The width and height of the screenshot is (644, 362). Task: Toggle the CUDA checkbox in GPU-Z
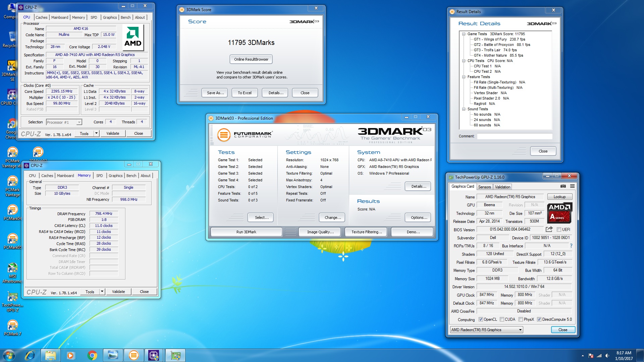coord(502,319)
